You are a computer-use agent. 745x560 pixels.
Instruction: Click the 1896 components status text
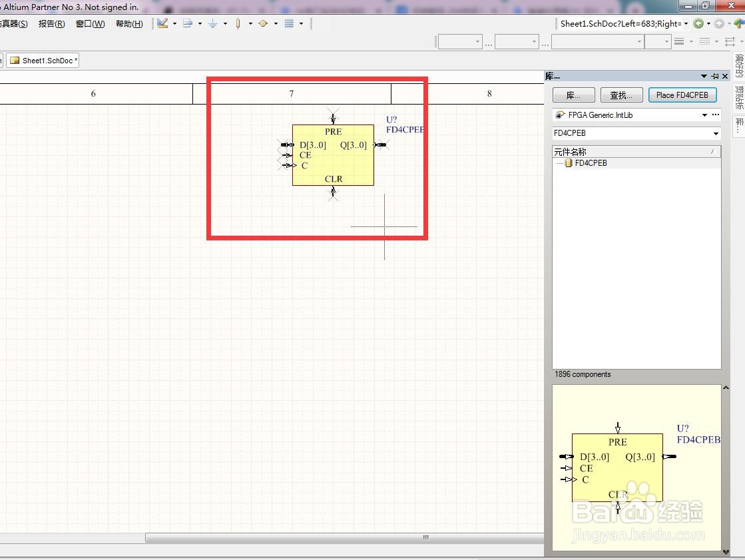tap(583, 374)
